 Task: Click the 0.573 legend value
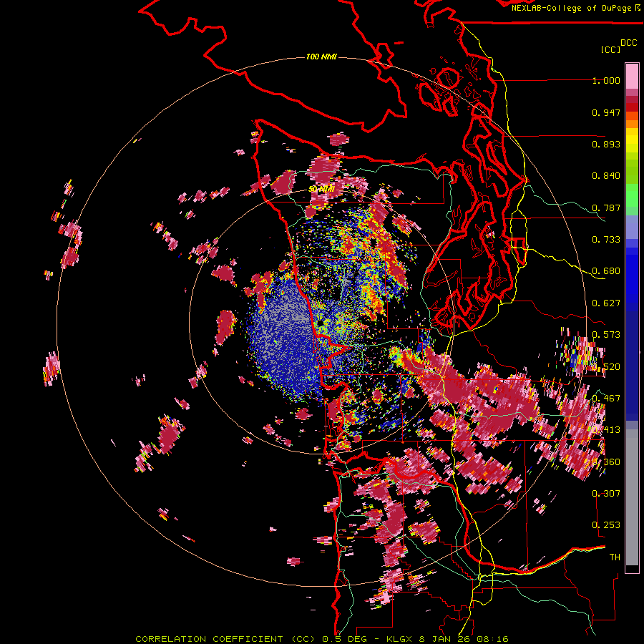pyautogui.click(x=606, y=335)
